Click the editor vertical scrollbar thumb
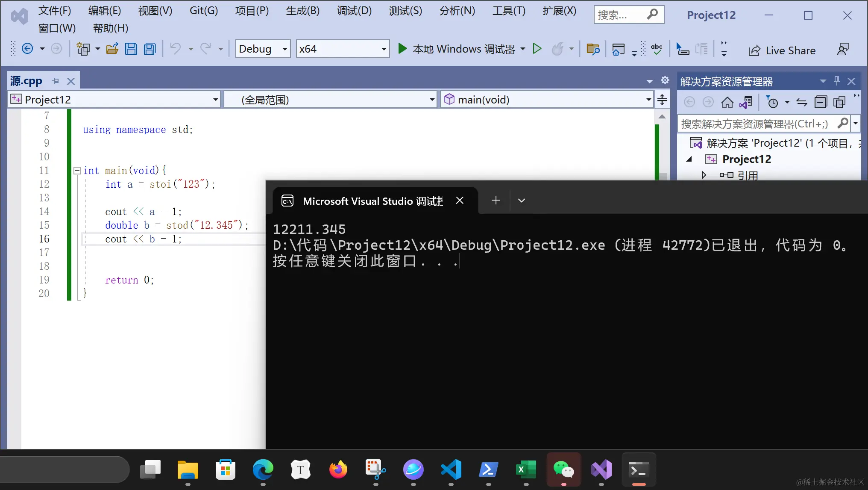Image resolution: width=868 pixels, height=490 pixels. coord(662,175)
